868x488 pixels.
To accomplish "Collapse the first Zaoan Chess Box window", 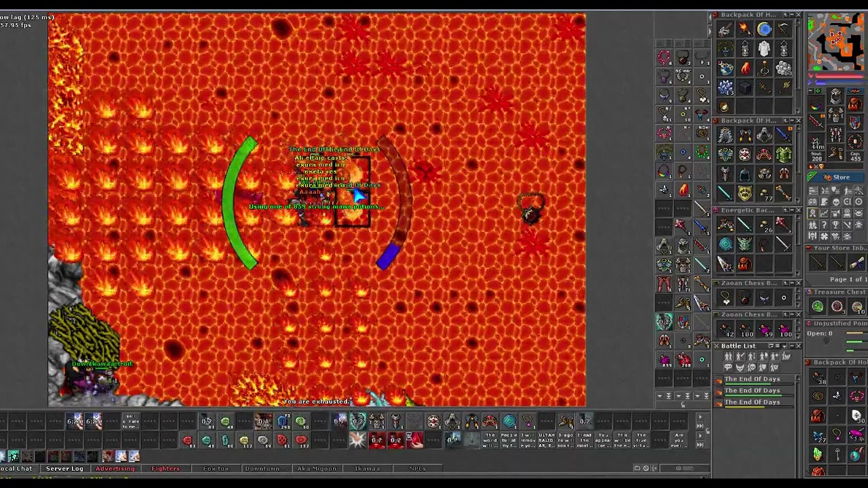I will [792, 283].
